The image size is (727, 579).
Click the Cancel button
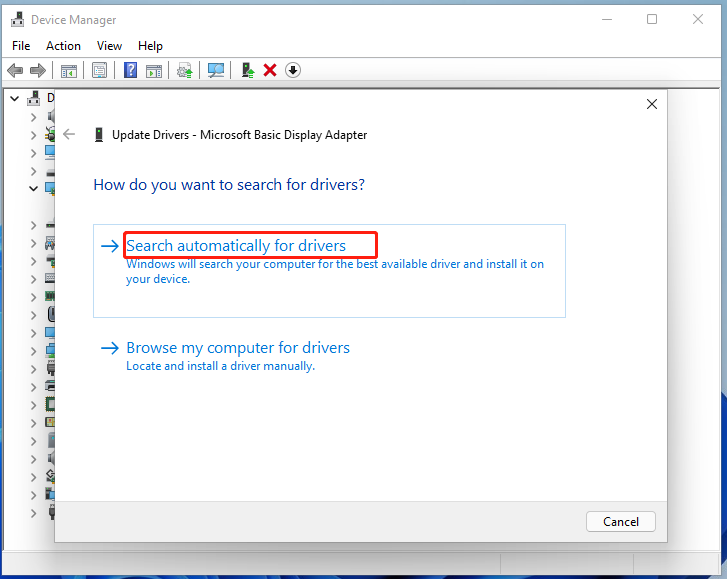[x=620, y=522]
